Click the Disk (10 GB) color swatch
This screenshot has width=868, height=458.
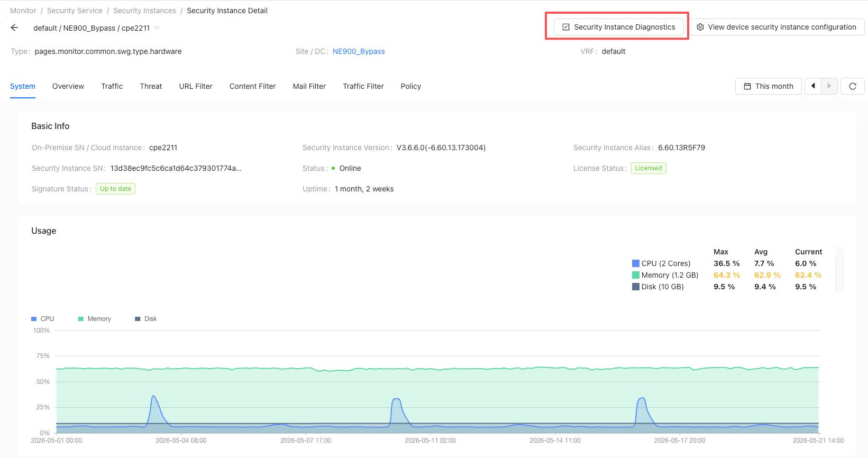tap(636, 287)
